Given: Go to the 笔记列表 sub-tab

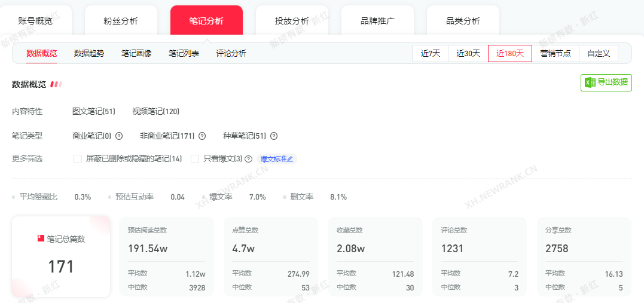Looking at the screenshot, I should pos(184,53).
